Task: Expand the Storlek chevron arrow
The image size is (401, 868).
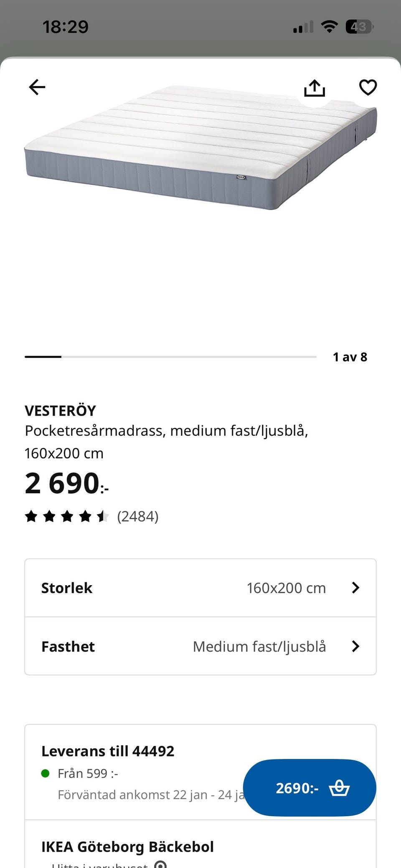Action: (x=355, y=588)
